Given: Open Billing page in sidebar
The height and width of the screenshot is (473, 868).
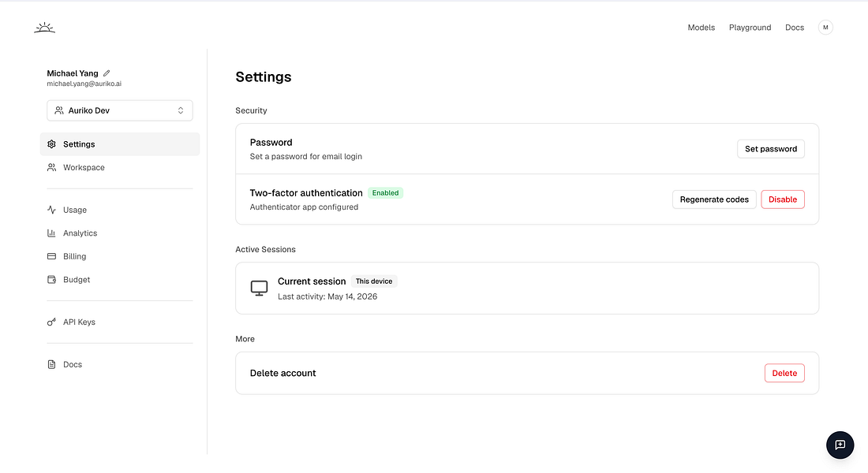Looking at the screenshot, I should click(x=120, y=257).
